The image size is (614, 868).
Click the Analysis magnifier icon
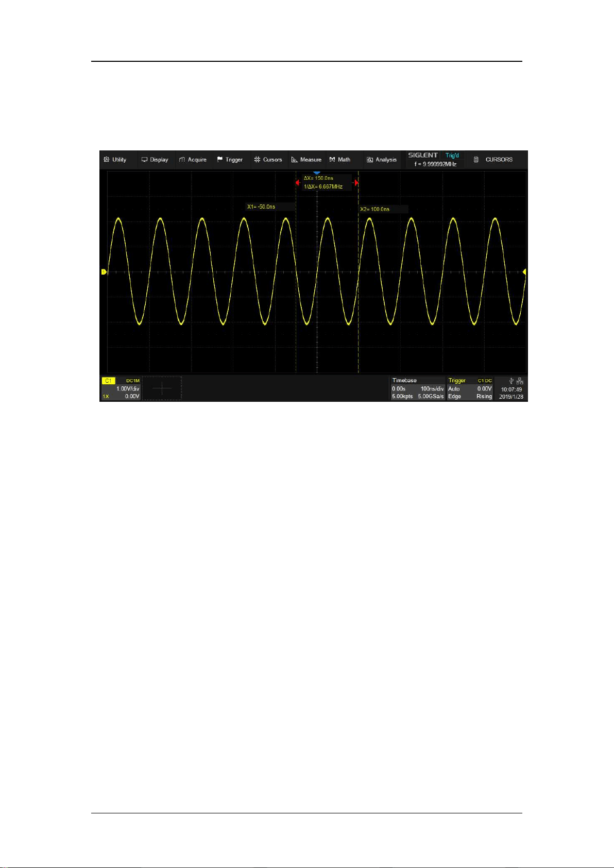369,160
